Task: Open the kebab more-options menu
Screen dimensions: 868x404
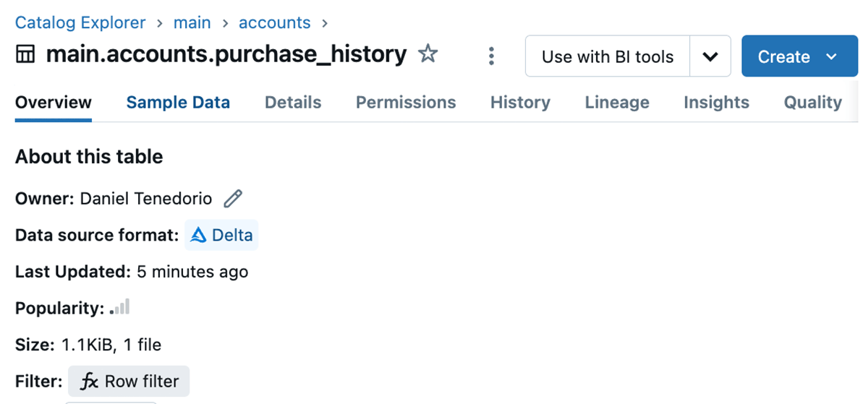Action: pyautogui.click(x=491, y=56)
